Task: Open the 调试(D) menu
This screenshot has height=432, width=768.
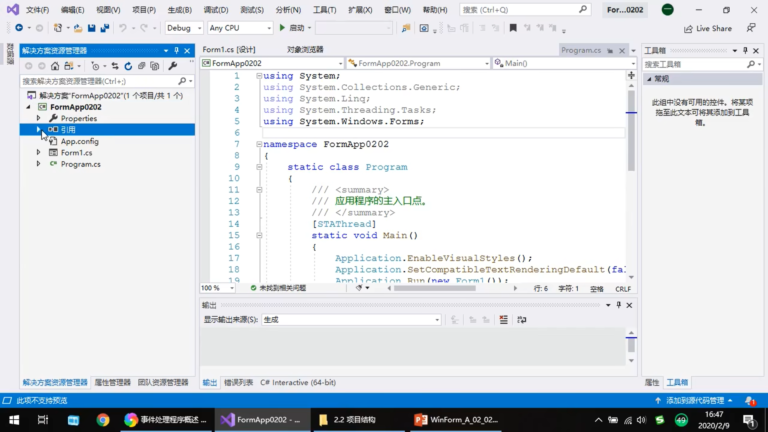Action: click(x=216, y=10)
